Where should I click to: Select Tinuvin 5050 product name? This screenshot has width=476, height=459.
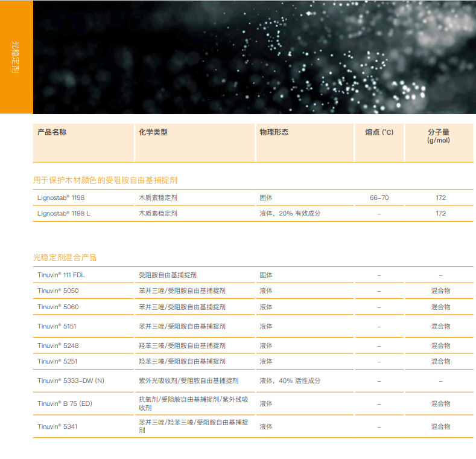(58, 291)
